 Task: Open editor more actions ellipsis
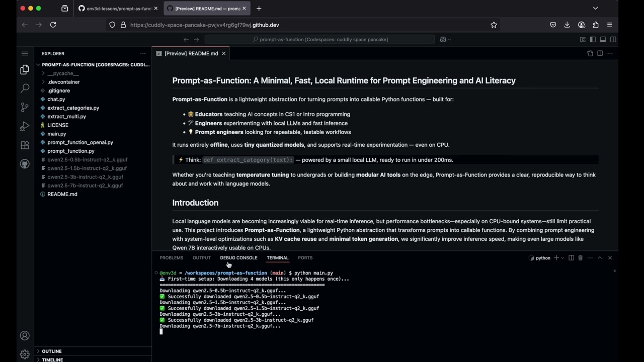click(x=610, y=53)
